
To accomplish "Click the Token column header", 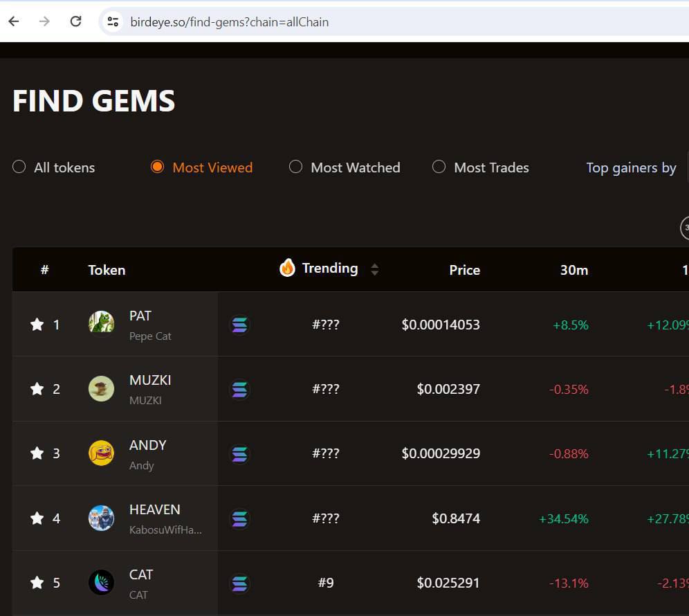I will coord(107,270).
